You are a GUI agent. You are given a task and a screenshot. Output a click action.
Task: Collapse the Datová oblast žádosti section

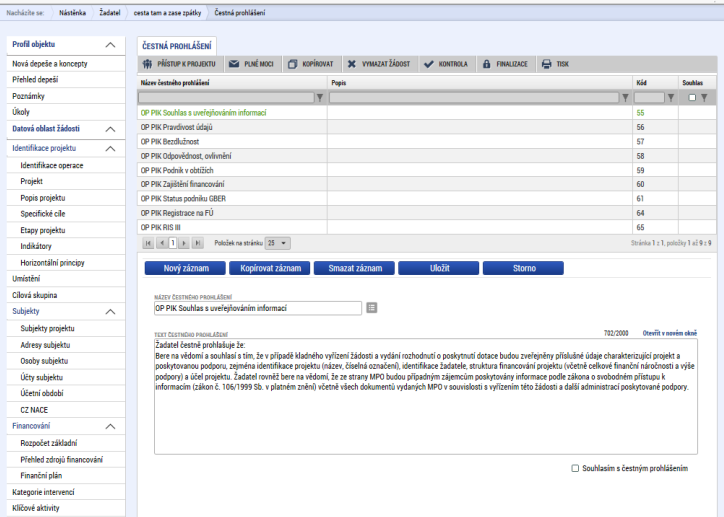point(110,129)
